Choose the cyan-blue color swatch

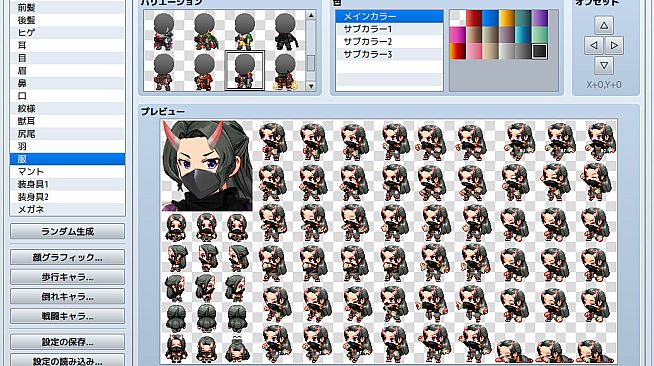click(523, 35)
